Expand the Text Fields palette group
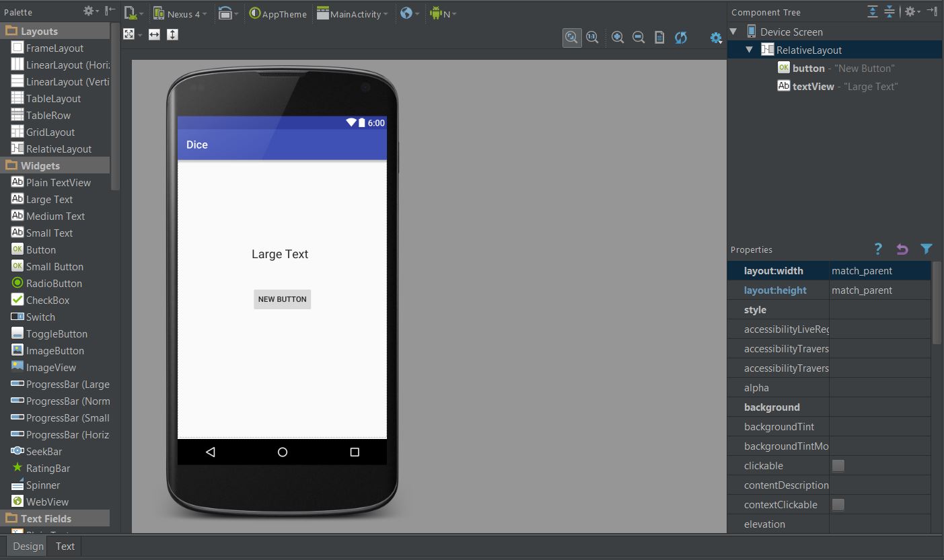Image resolution: width=944 pixels, height=560 pixels. (x=55, y=518)
